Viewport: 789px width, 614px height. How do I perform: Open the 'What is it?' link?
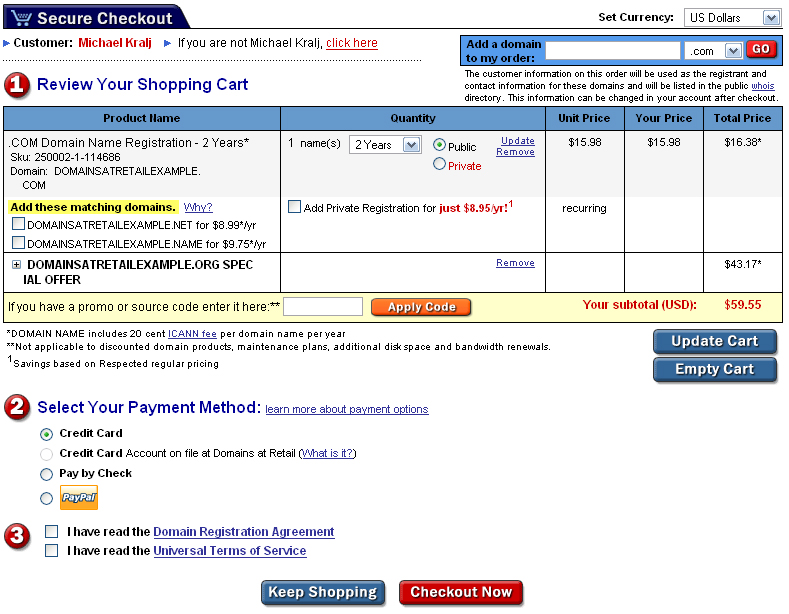[x=328, y=453]
